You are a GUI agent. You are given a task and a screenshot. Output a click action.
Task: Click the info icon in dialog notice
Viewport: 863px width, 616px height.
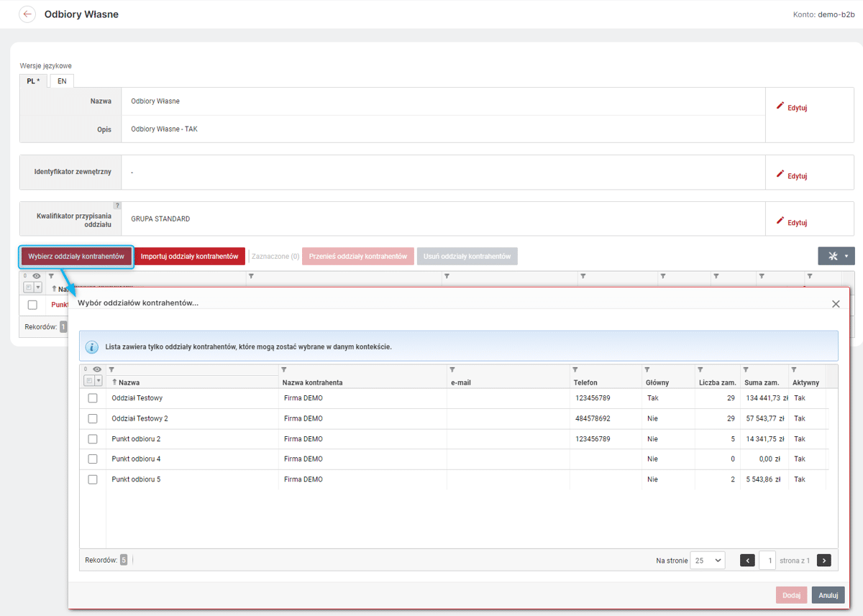[92, 347]
